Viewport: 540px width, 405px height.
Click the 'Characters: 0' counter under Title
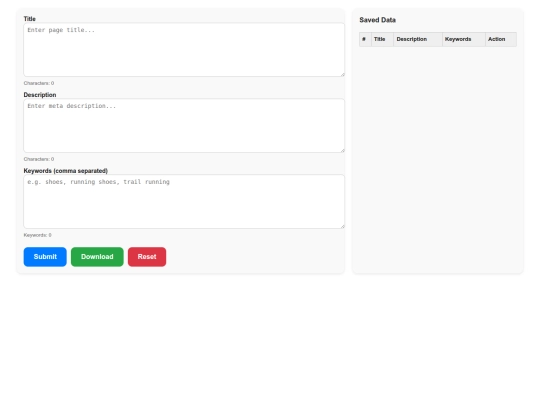[39, 83]
